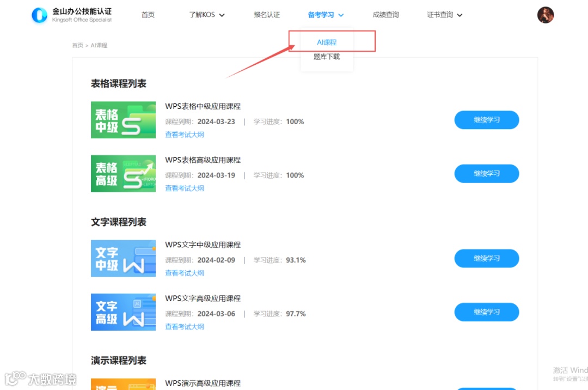This screenshot has height=390, width=588.
Task: Click the WPS文字中级应用课程 title
Action: (x=203, y=245)
